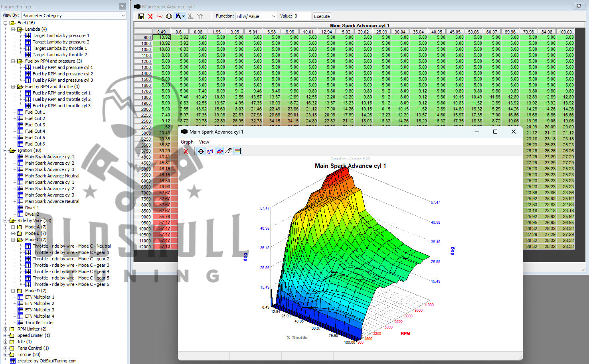Viewport: 589px width, 364px height.
Task: Open the View menu in graph window
Action: coord(204,142)
